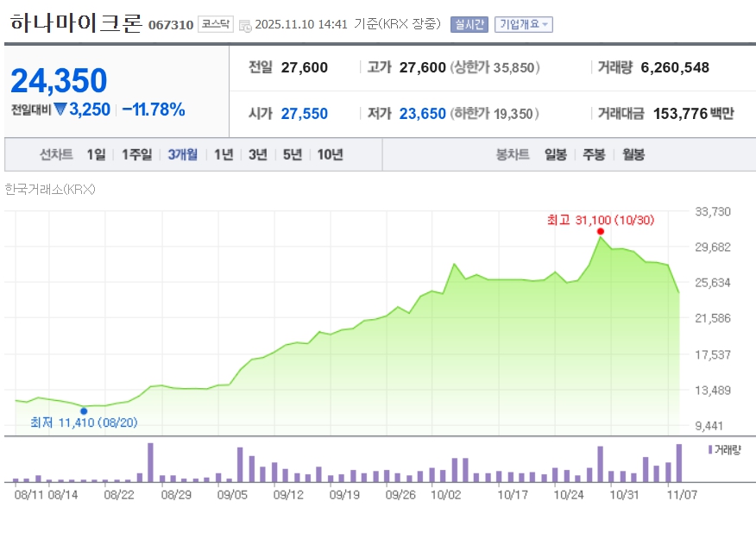Viewport: 756px width, 551px height.
Task: Expand the 기업개요 dropdown
Action: click(x=524, y=24)
